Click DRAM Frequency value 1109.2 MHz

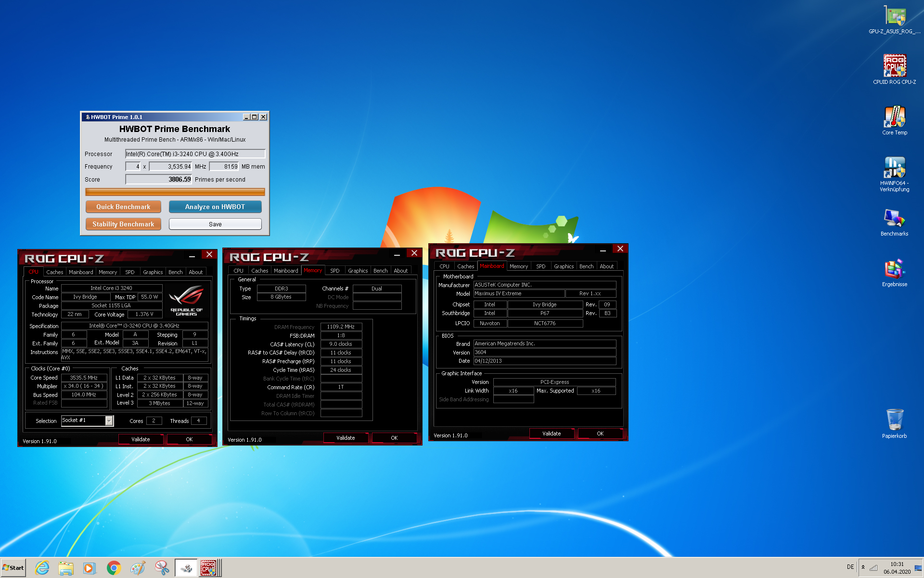click(341, 327)
